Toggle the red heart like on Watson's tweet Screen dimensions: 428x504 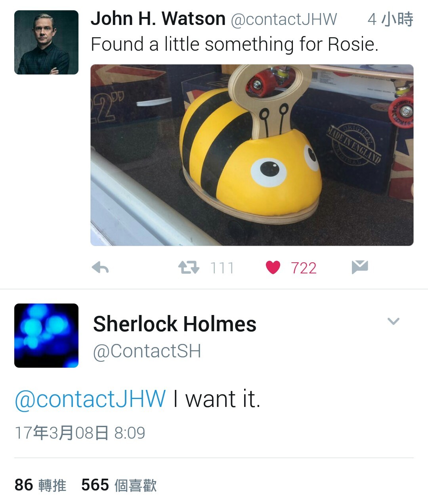pos(273,268)
